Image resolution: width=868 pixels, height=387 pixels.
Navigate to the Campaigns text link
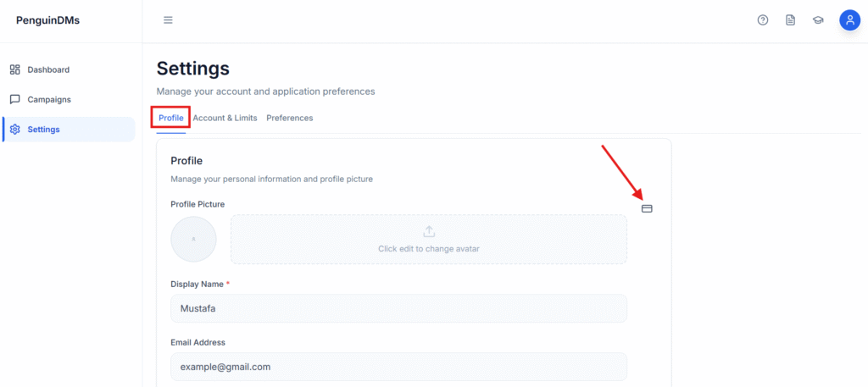[49, 99]
